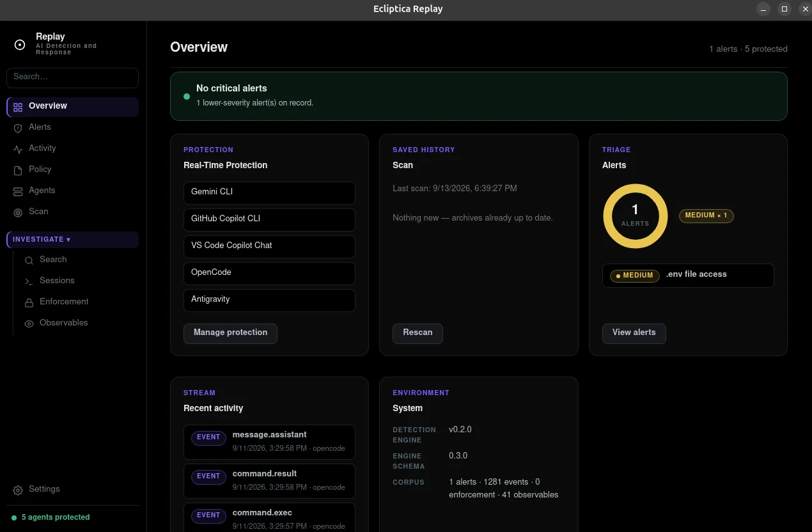
Task: Click the detection engine version v0.2.0
Action: tap(460, 429)
